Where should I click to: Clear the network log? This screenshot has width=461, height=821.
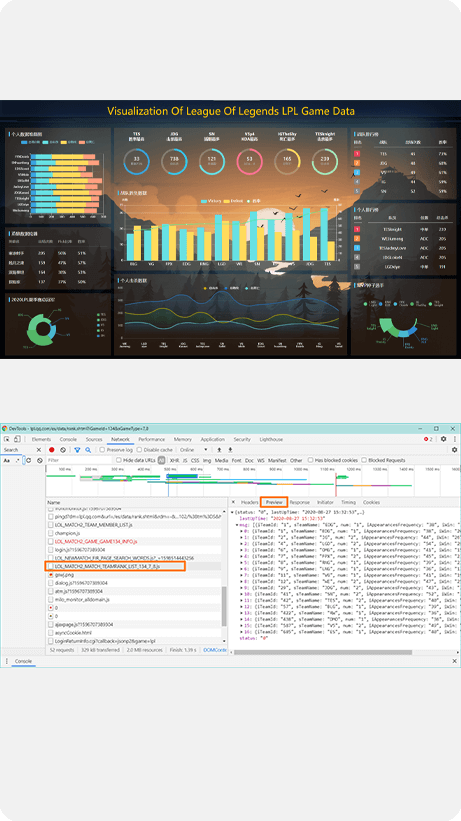coord(63,450)
